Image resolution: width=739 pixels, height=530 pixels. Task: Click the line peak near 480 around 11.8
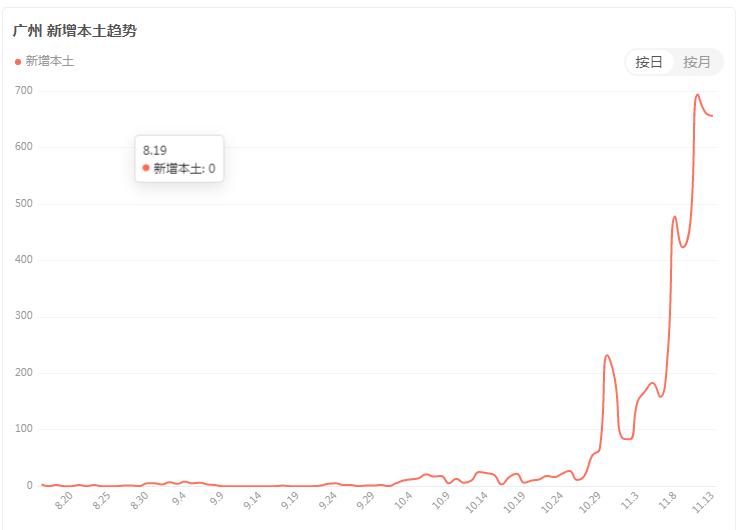[x=675, y=217]
